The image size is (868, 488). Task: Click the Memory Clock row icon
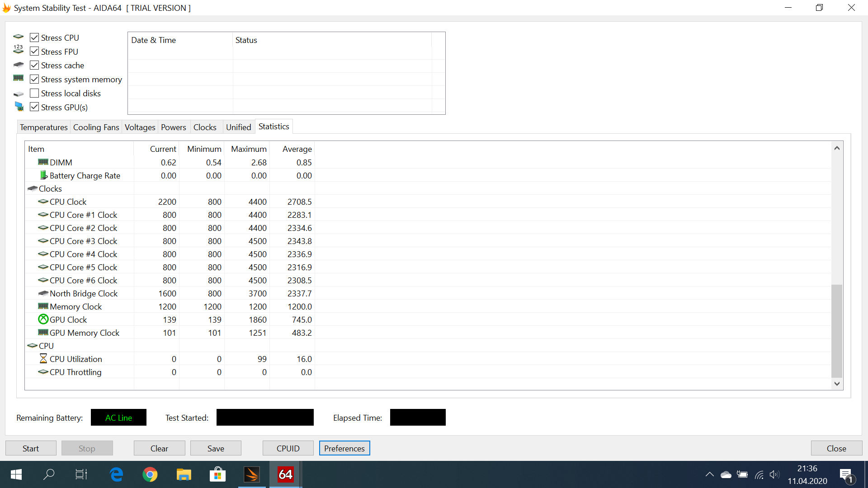43,306
